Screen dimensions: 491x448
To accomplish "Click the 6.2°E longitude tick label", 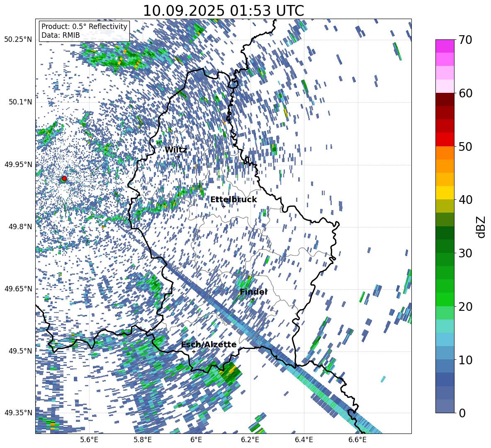I will (x=250, y=440).
